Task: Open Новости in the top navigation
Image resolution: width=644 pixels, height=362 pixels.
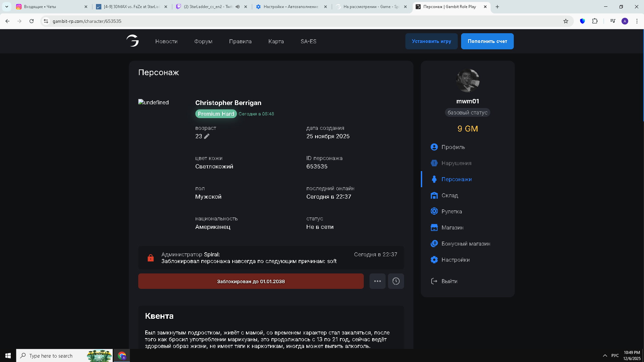Action: pyautogui.click(x=166, y=41)
